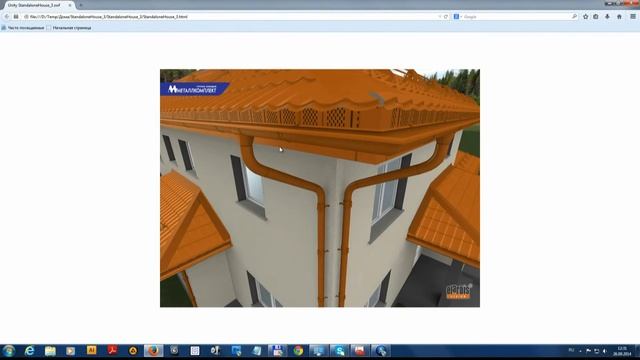Select the Unity StandaloneHouse_3 tab
Viewport: 640px width, 360px height.
click(x=38, y=5)
